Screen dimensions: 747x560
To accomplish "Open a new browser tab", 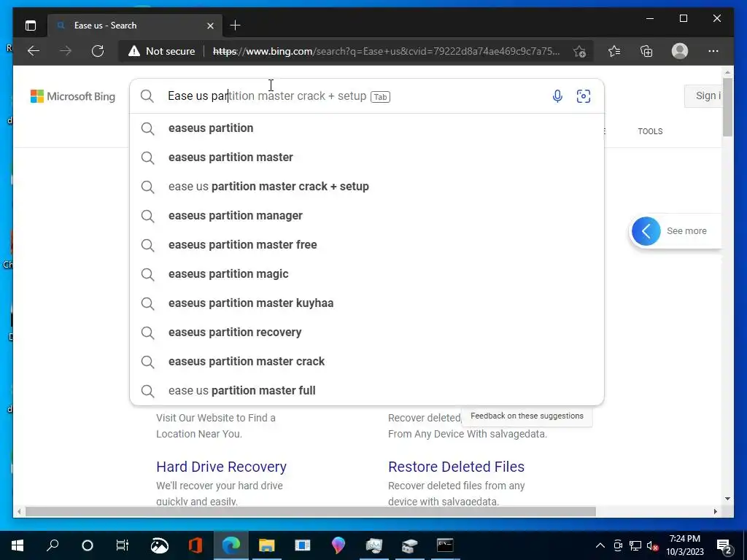I will (x=235, y=26).
